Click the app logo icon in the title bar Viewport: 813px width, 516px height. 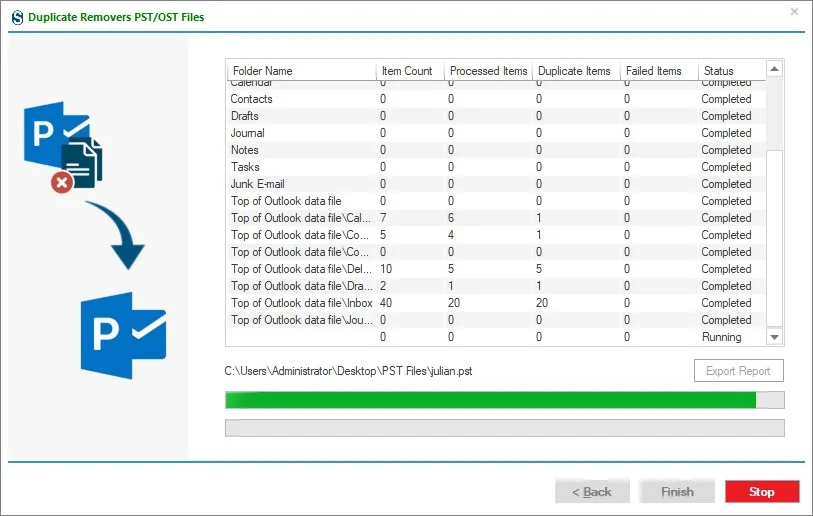(x=18, y=17)
